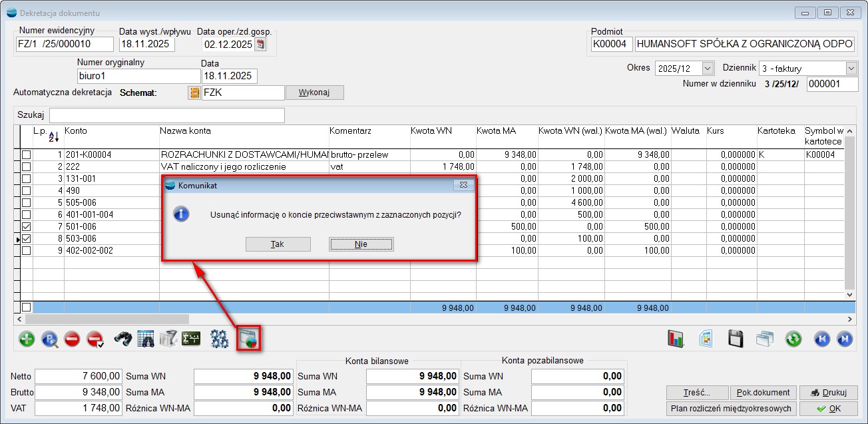868x424 pixels.
Task: Click the red minus delete-row icon
Action: coord(72,339)
